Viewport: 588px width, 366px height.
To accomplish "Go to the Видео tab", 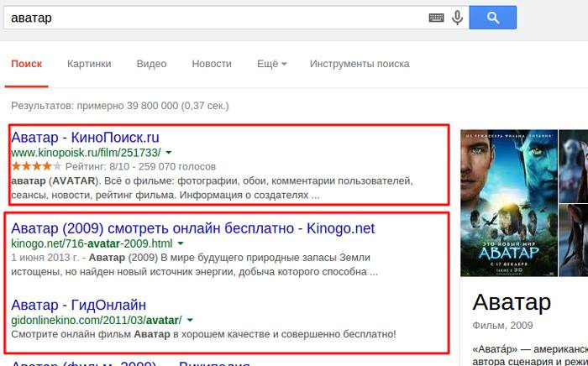I will (x=151, y=64).
